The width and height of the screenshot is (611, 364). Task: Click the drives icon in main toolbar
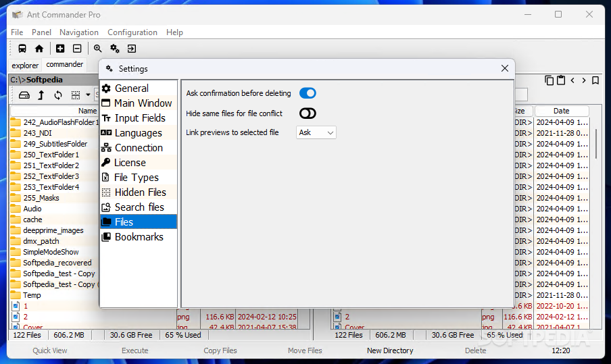(22, 49)
